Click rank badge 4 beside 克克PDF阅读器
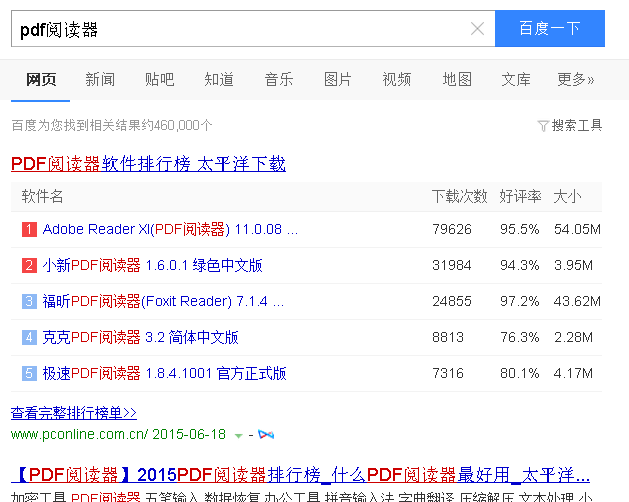The width and height of the screenshot is (629, 502). coord(29,337)
